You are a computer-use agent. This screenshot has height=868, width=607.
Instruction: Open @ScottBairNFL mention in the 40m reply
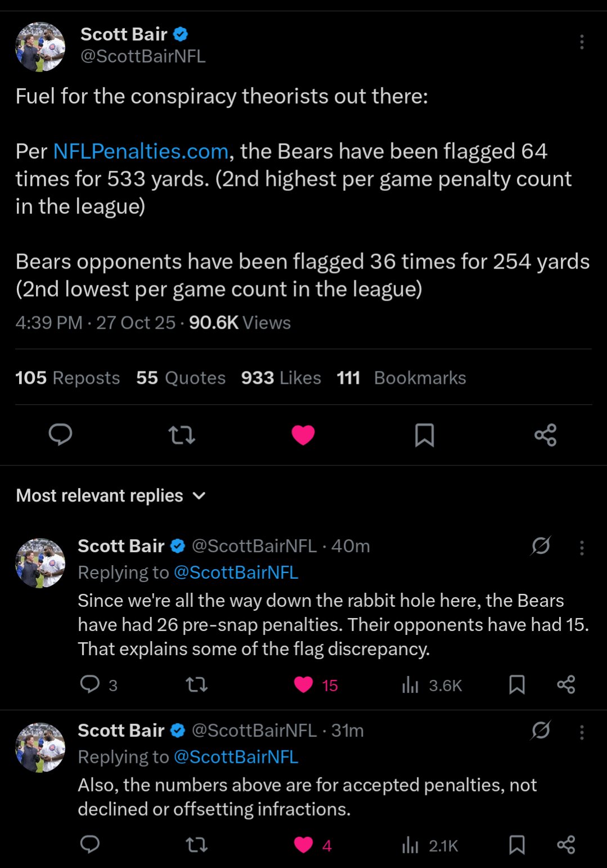point(236,572)
